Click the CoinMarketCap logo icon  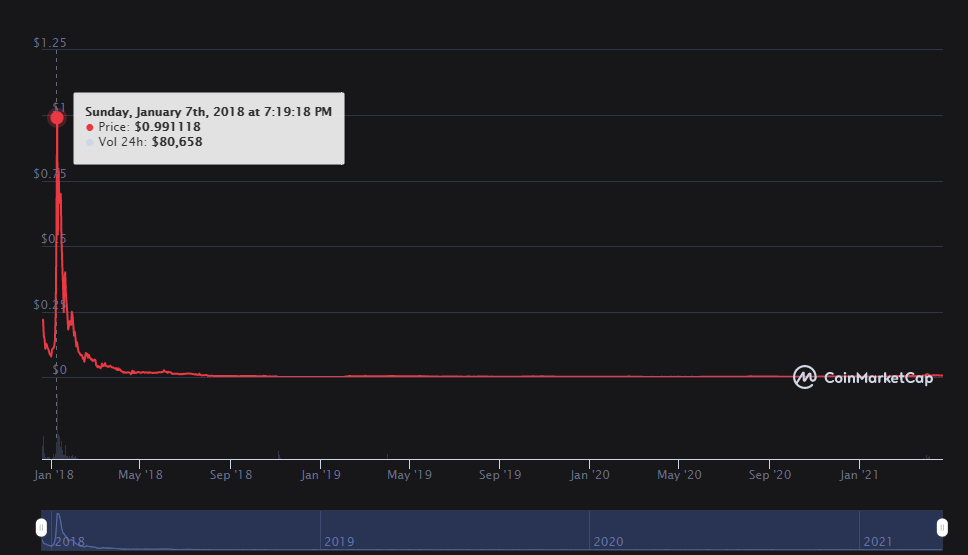tap(805, 377)
